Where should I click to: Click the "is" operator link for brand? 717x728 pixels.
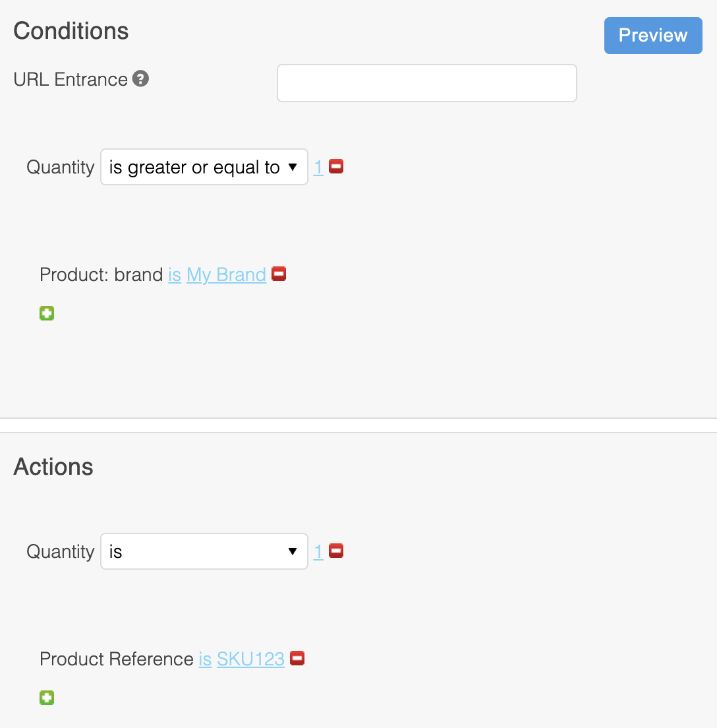[x=175, y=274]
